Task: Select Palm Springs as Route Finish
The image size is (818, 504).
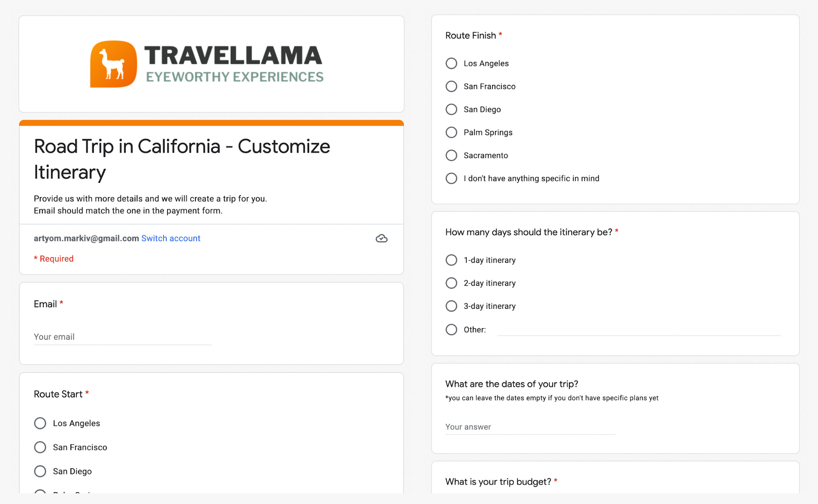Action: 451,133
